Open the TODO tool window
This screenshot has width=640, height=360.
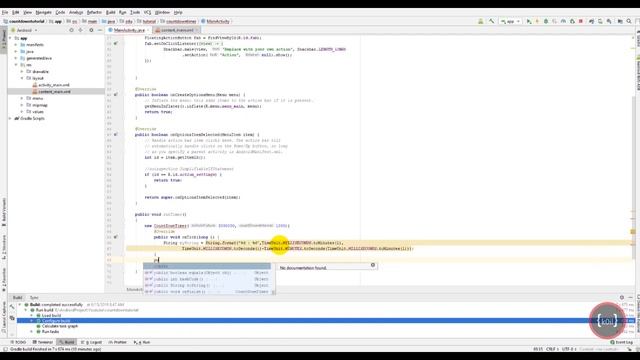[x=18, y=342]
